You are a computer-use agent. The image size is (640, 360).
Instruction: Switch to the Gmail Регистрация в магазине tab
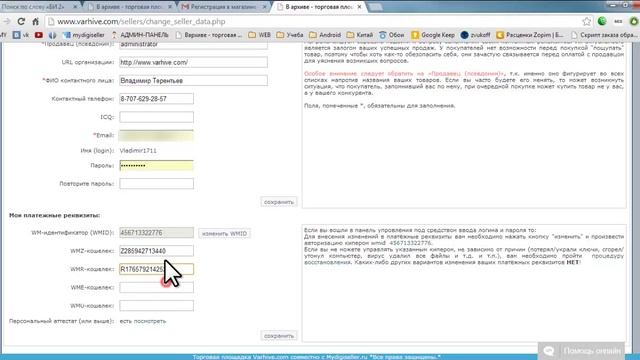pyautogui.click(x=223, y=7)
